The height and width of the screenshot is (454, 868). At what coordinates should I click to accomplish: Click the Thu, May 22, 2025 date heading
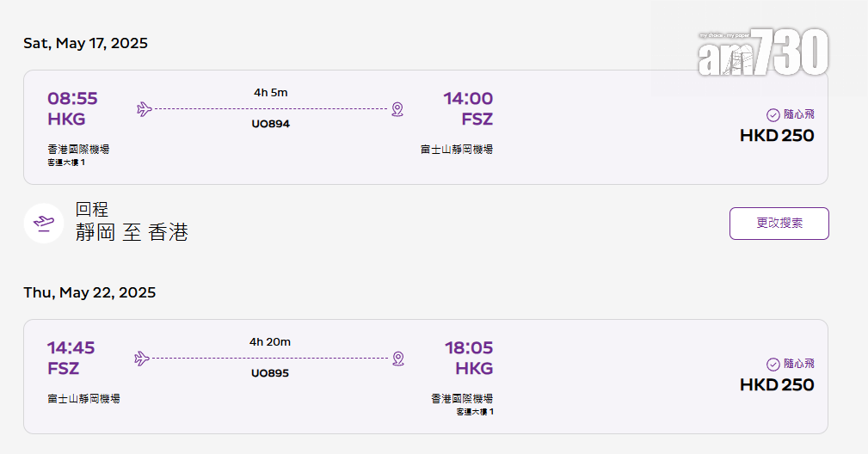pos(89,292)
